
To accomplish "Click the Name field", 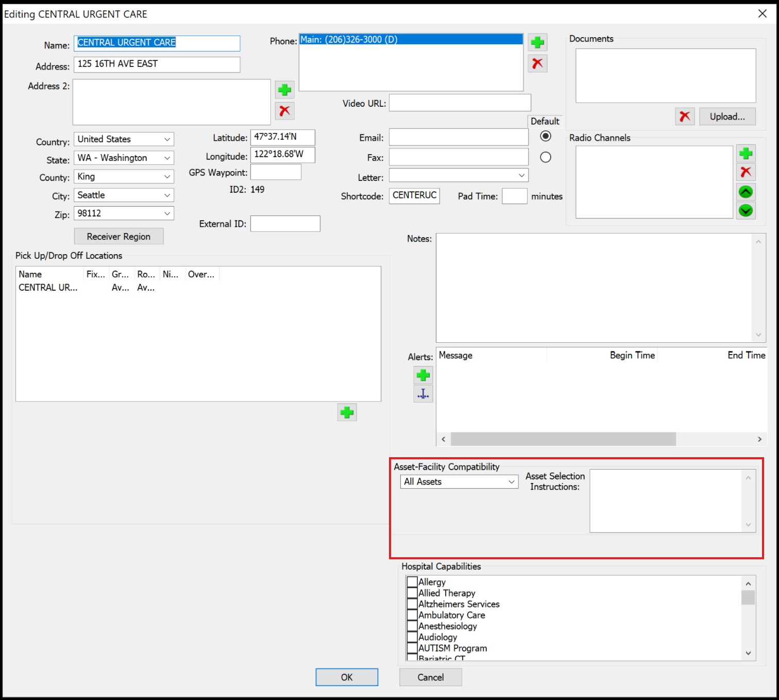I will pos(157,43).
